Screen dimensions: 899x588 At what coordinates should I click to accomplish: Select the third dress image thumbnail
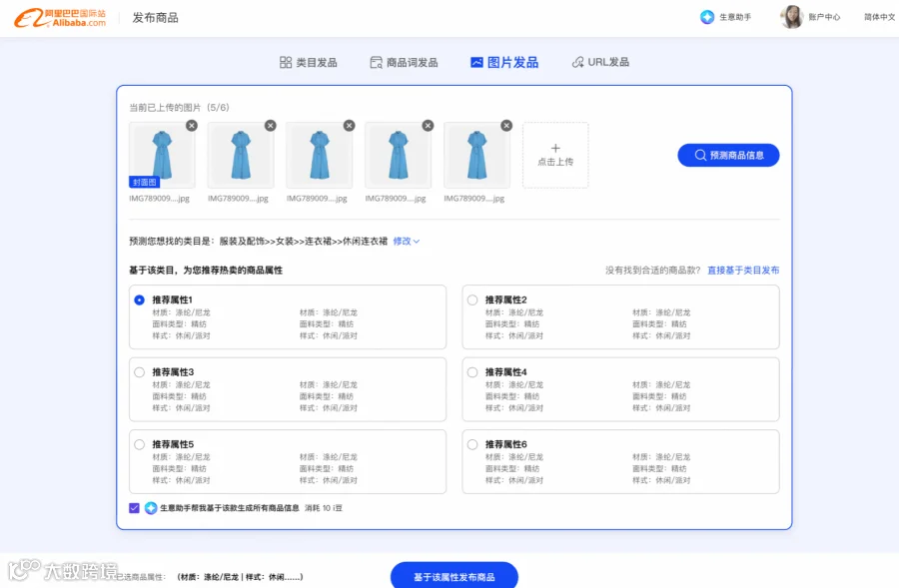point(320,156)
